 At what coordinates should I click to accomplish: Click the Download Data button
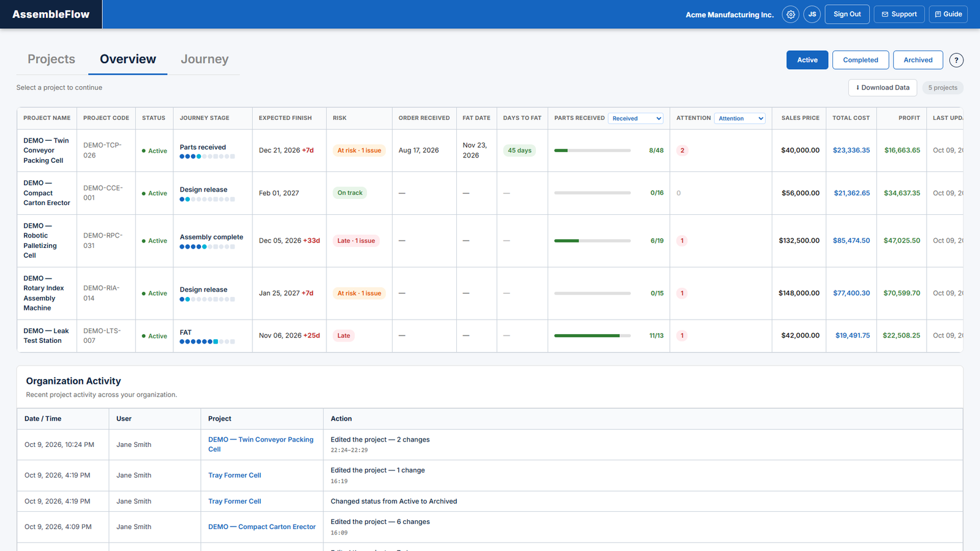883,88
